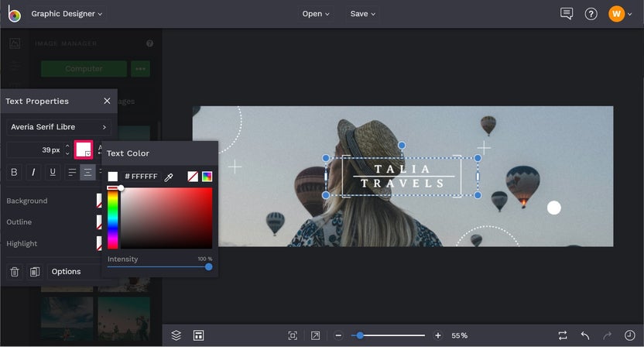Close the Text Properties panel

coord(107,101)
